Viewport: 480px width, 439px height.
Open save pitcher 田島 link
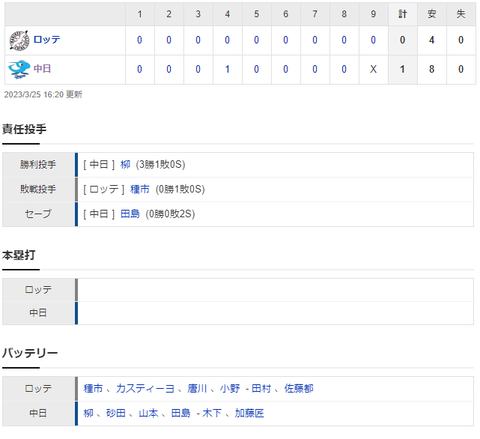130,214
